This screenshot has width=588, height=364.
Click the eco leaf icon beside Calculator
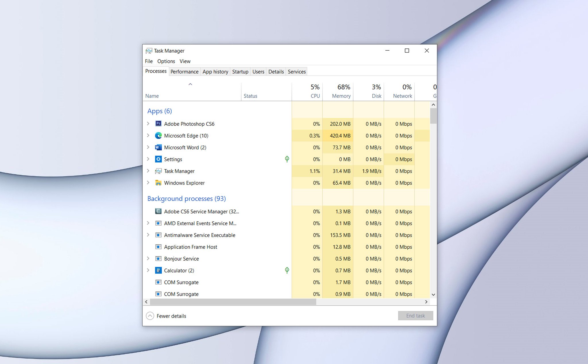[286, 270]
